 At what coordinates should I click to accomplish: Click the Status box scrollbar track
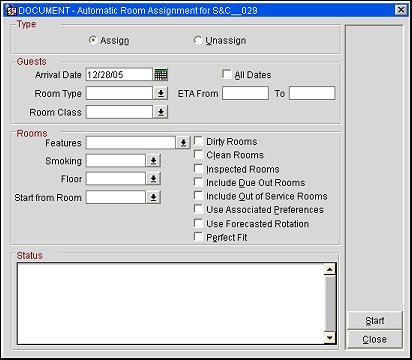click(x=330, y=303)
